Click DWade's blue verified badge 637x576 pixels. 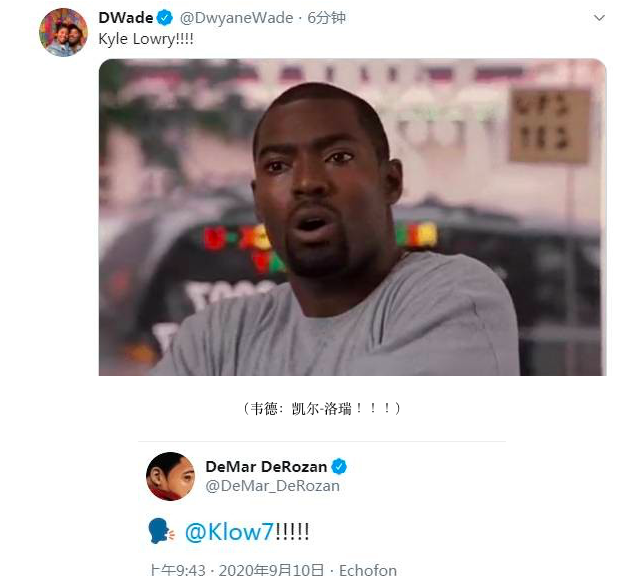(x=165, y=18)
